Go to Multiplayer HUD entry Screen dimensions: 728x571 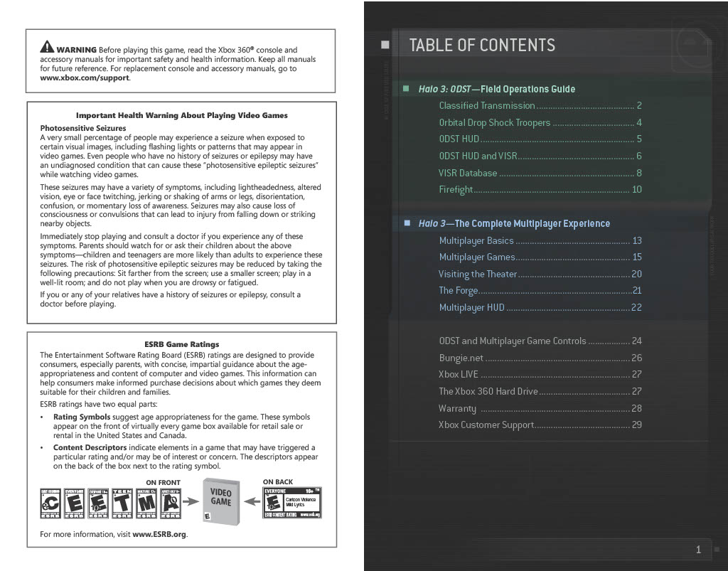(540, 307)
